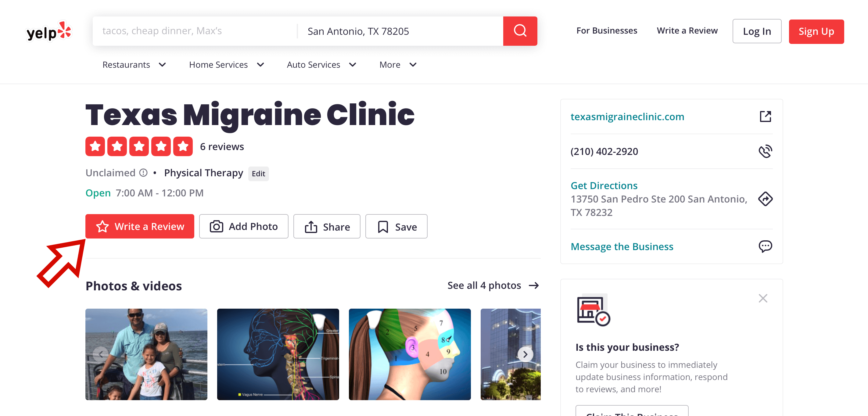Click the red Write a Review button
The width and height of the screenshot is (868, 416).
click(139, 226)
